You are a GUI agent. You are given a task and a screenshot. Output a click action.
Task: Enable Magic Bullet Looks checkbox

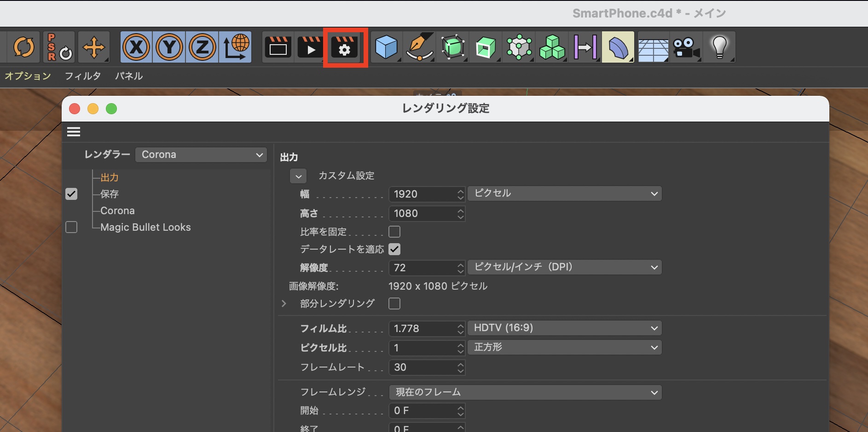click(71, 227)
